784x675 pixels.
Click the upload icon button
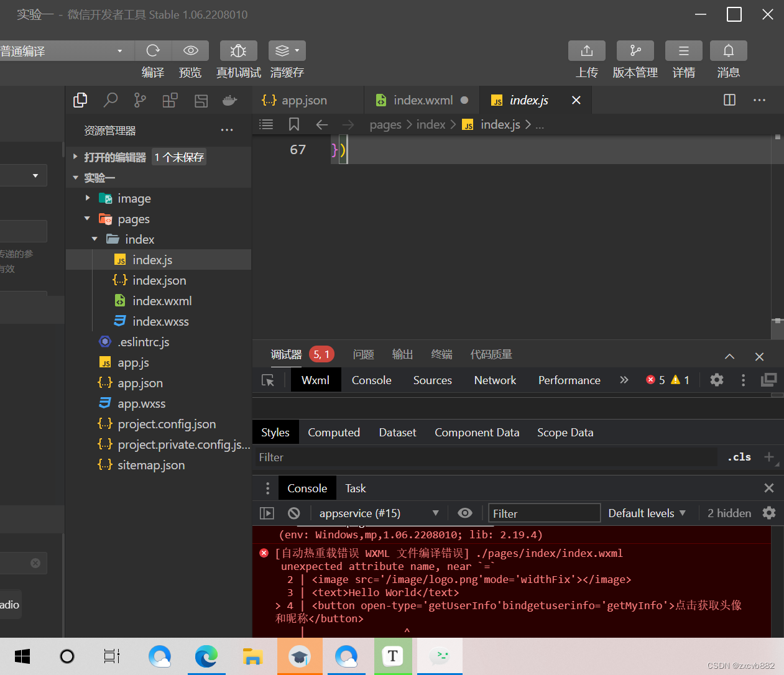[x=587, y=50]
